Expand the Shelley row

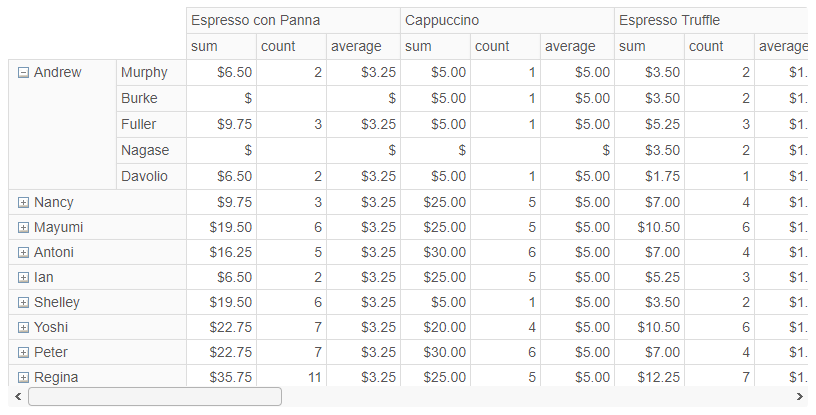23,302
